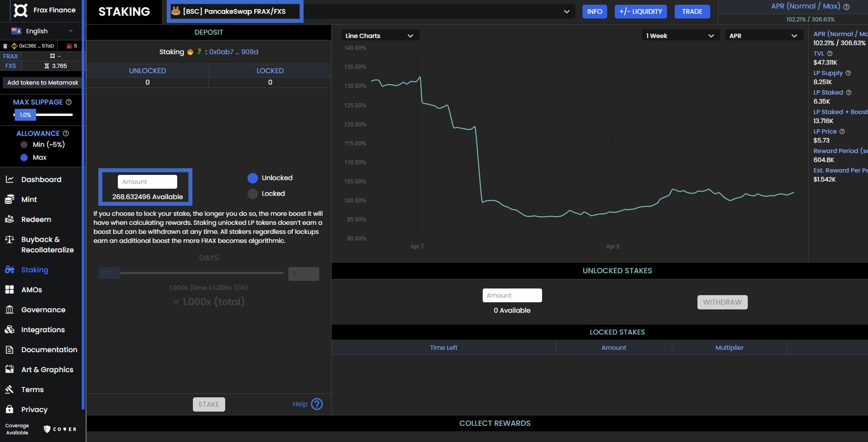
Task: Click the Integrations icon in sidebar
Action: 10,329
